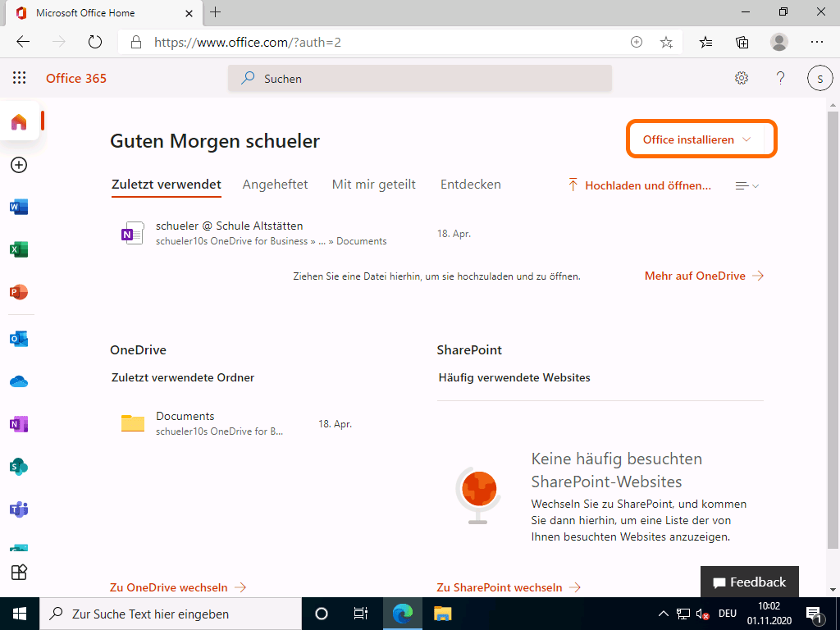
Task: Open Outlook mail icon
Action: (x=18, y=339)
